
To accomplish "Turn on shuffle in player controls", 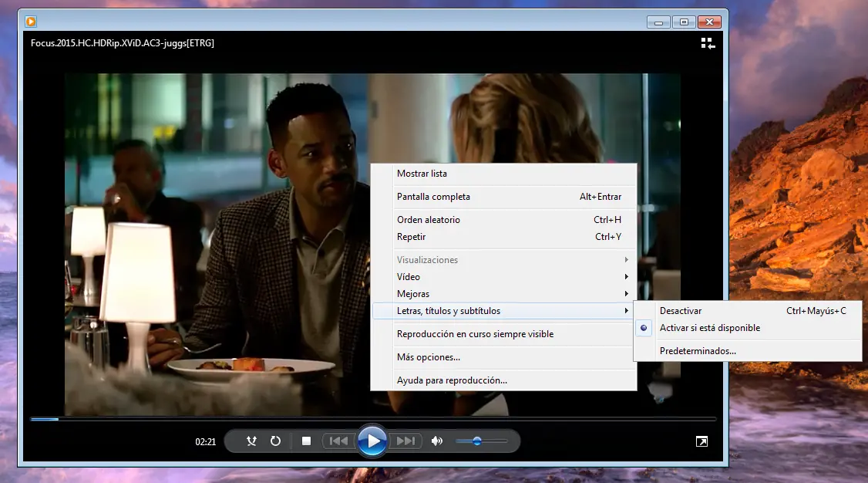I will click(251, 441).
